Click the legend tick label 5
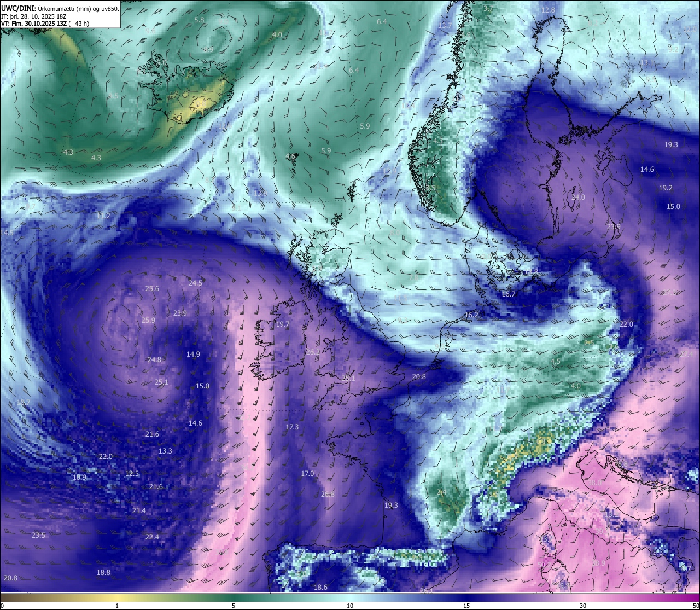Screen dimensions: 700x610 coord(234,606)
